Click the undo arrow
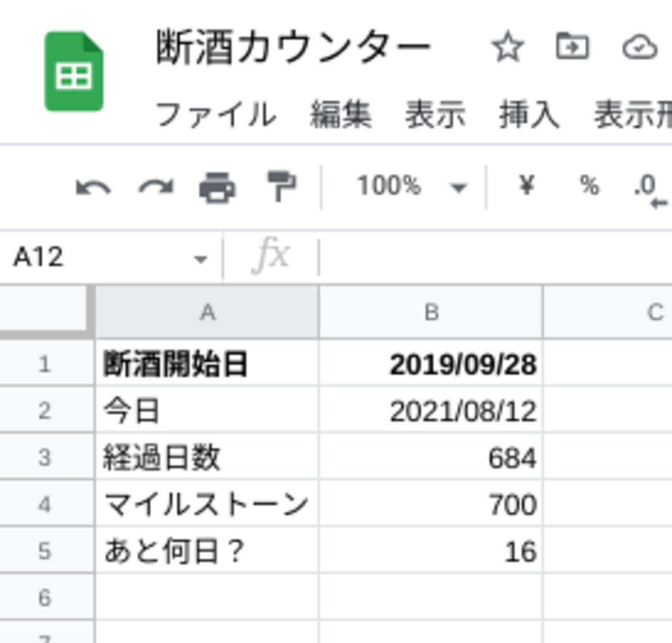672x643 pixels. click(93, 187)
